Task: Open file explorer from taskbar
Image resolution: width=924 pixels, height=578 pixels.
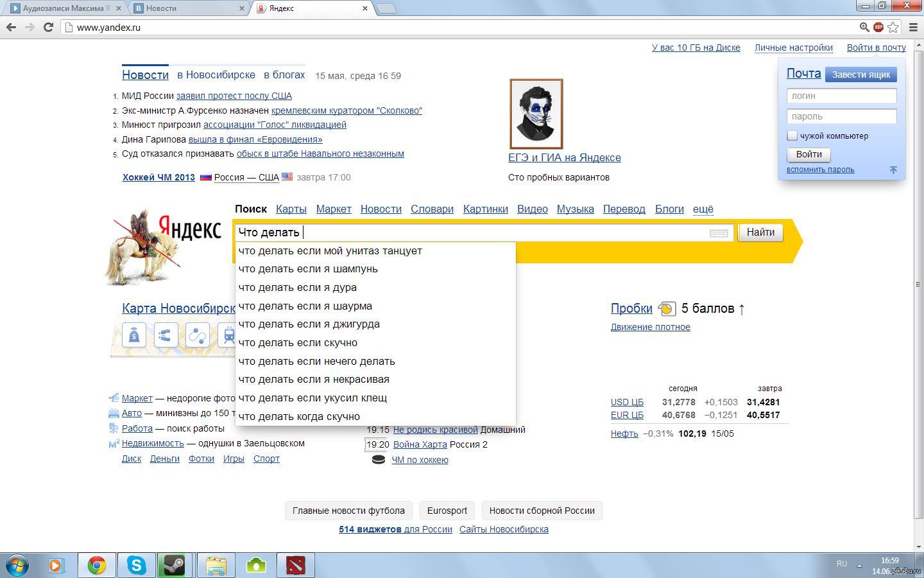Action: click(216, 565)
